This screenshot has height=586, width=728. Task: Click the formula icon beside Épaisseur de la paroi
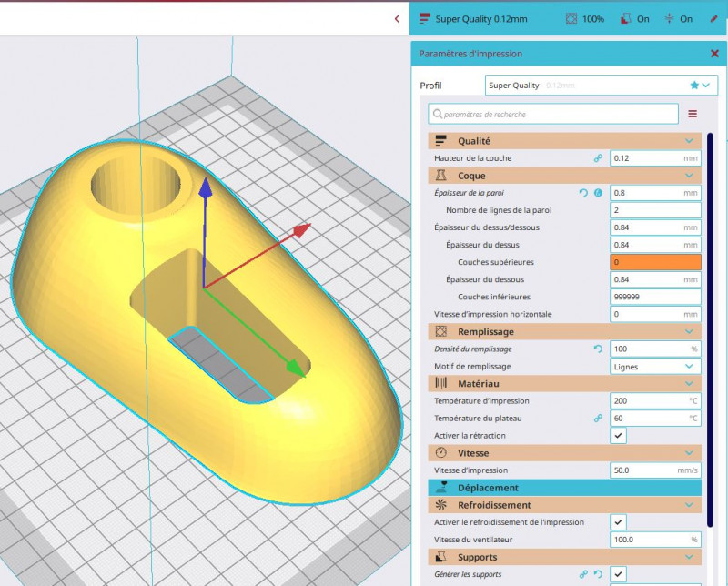[x=598, y=193]
